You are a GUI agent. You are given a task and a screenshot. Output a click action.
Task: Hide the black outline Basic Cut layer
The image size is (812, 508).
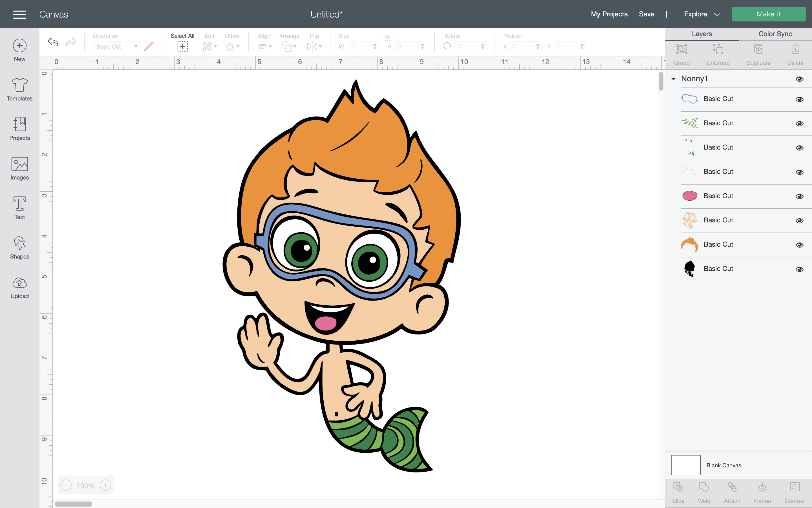799,269
